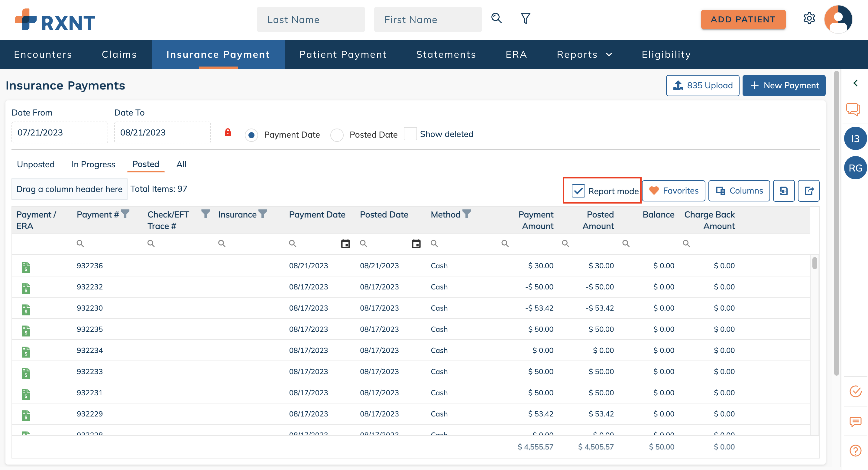Open payment icon for 932235
Viewport: 868px width, 470px height.
pos(26,331)
